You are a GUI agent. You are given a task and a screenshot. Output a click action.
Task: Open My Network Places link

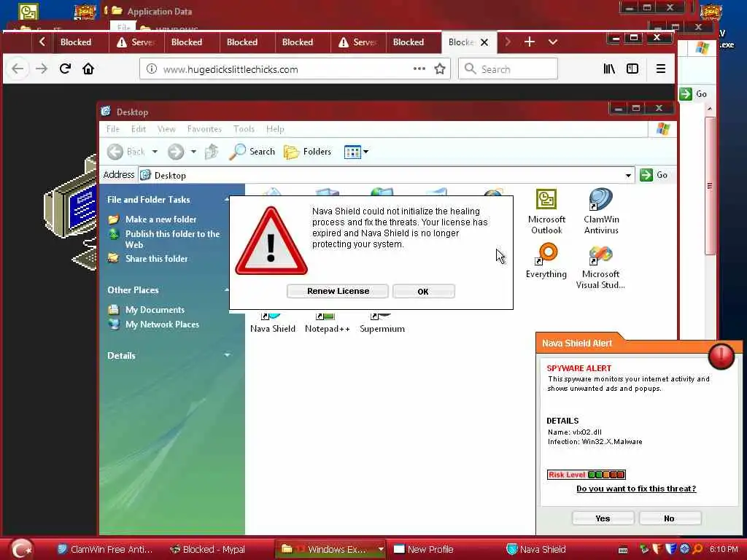point(162,324)
